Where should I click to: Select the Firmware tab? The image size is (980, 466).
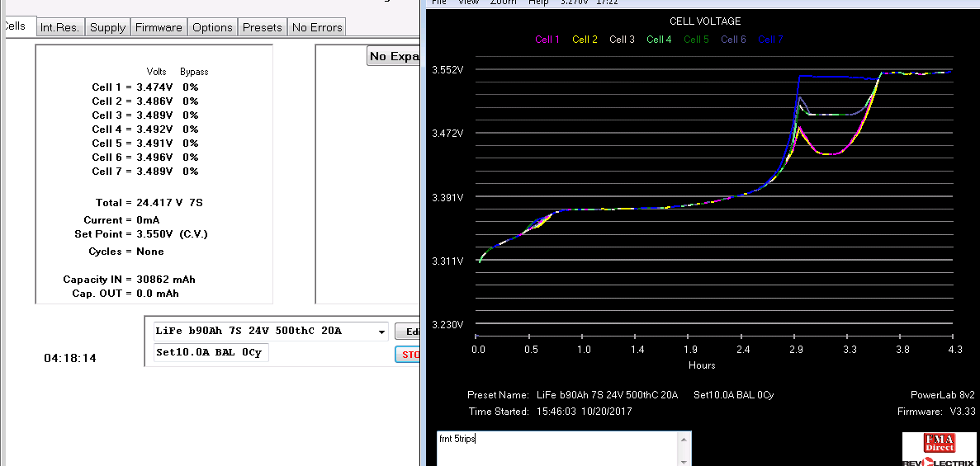(159, 27)
